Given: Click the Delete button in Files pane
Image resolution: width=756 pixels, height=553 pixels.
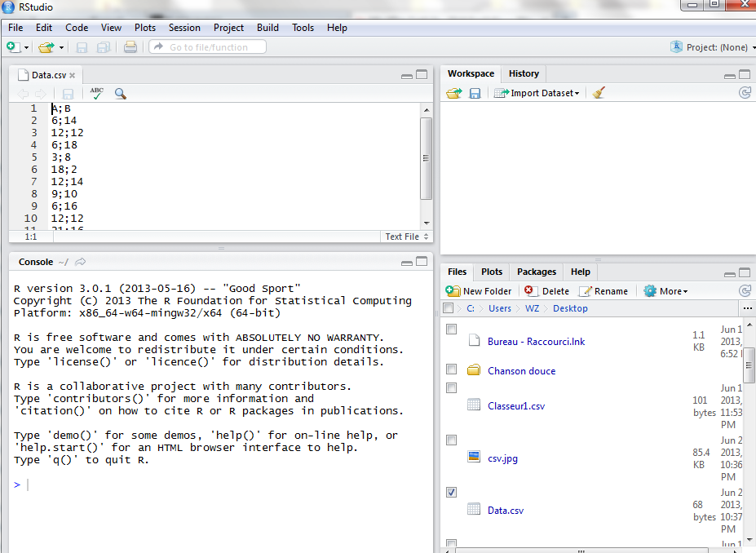Looking at the screenshot, I should (546, 291).
